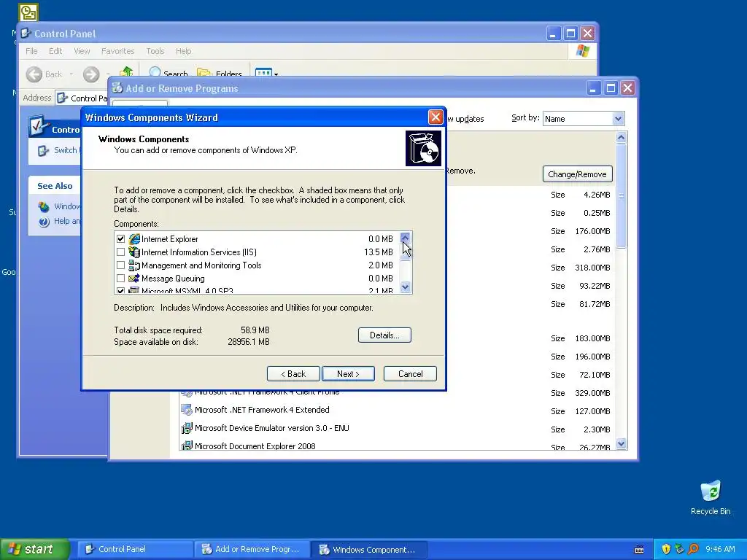
Task: Click Change/Remove button in Add or Remove Programs
Action: 578,174
